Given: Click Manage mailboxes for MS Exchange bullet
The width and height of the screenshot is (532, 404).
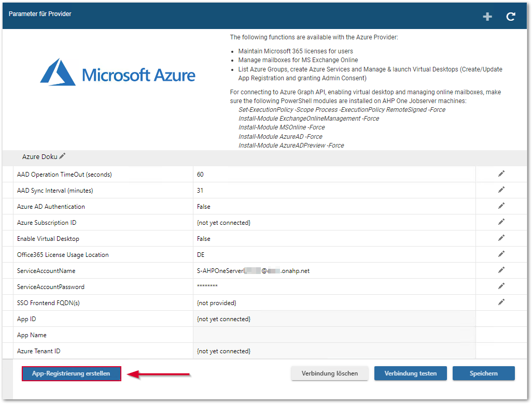Looking at the screenshot, I should click(298, 60).
